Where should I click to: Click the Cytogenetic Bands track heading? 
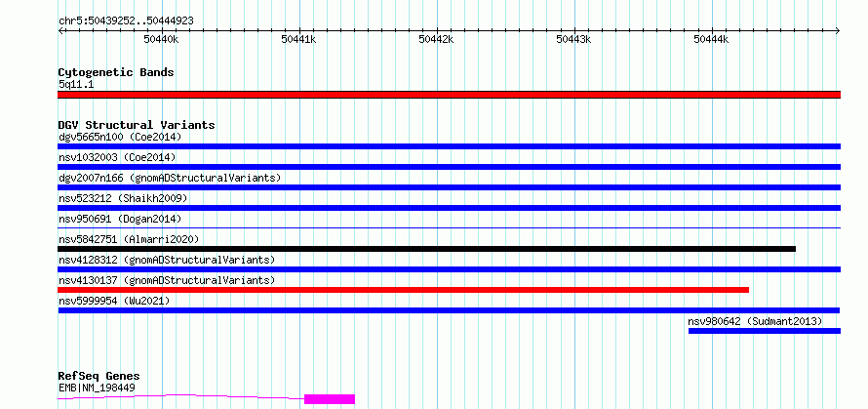click(116, 72)
